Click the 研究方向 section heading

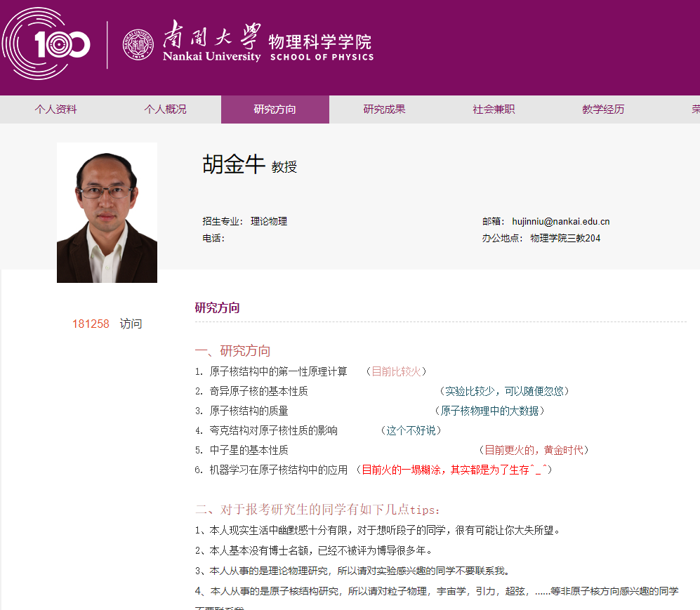pos(218,308)
